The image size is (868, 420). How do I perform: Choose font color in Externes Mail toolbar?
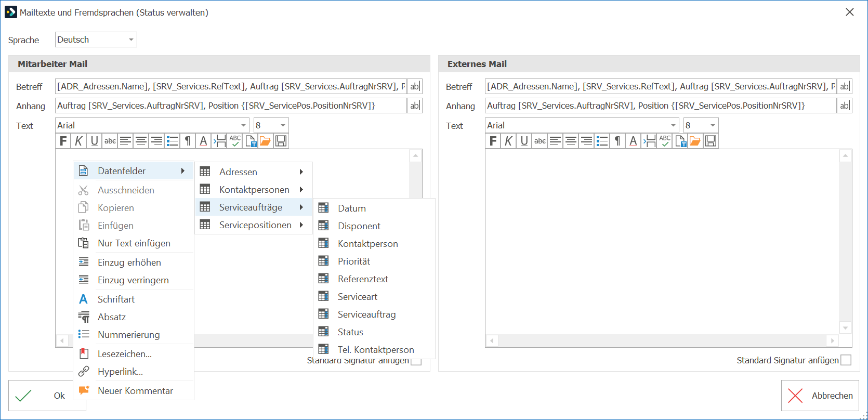click(x=633, y=141)
